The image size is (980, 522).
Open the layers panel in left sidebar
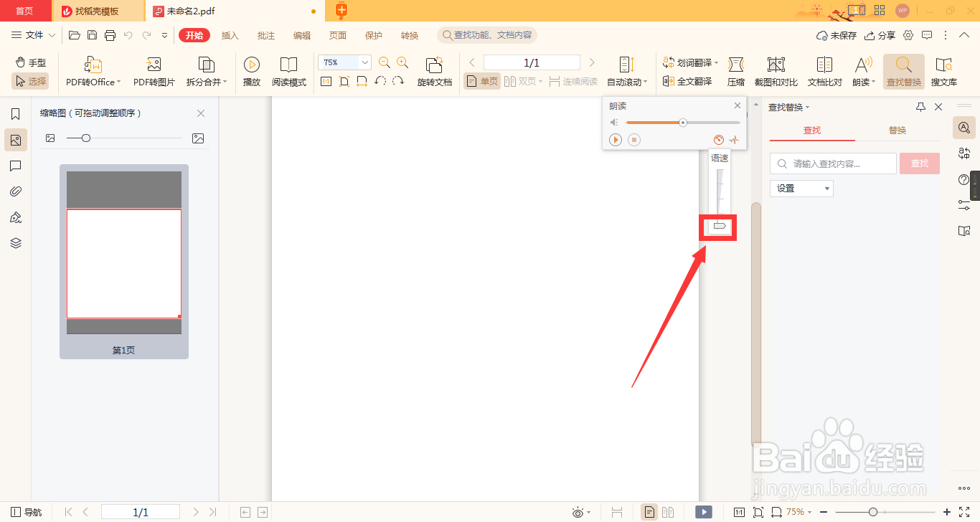(x=16, y=243)
